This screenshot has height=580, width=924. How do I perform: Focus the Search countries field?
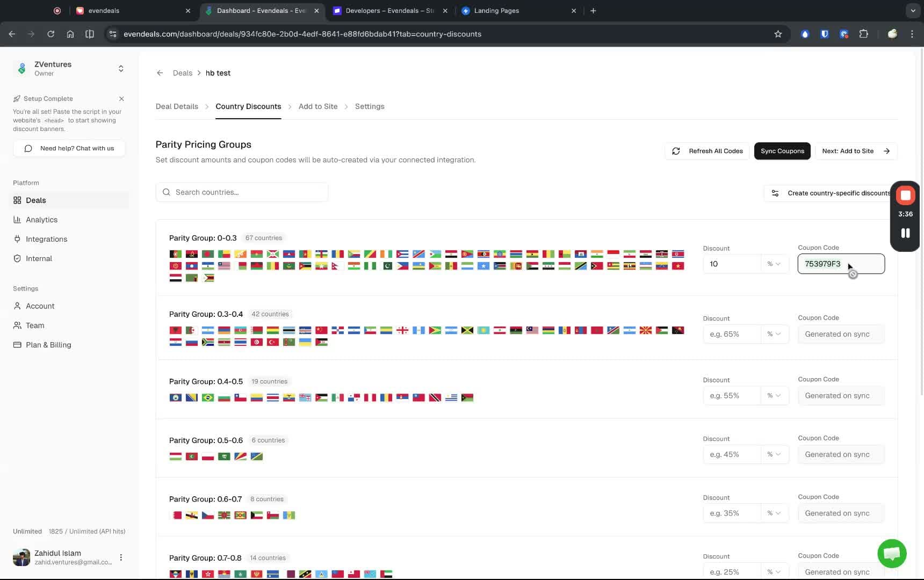(x=242, y=192)
